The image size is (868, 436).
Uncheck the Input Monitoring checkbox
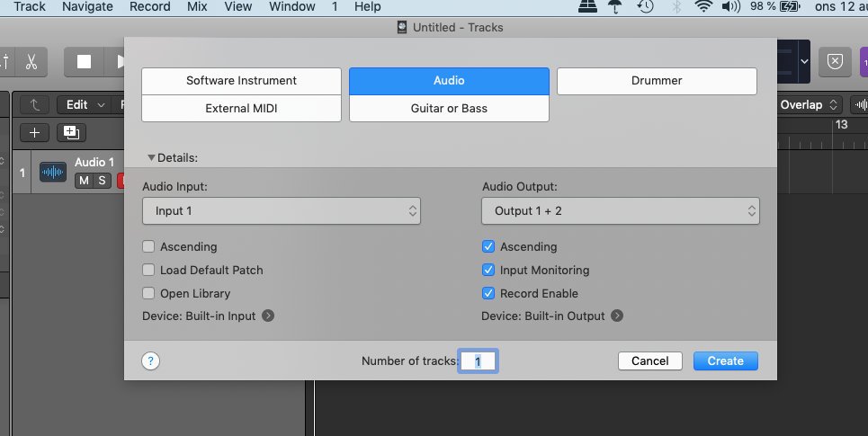click(488, 270)
